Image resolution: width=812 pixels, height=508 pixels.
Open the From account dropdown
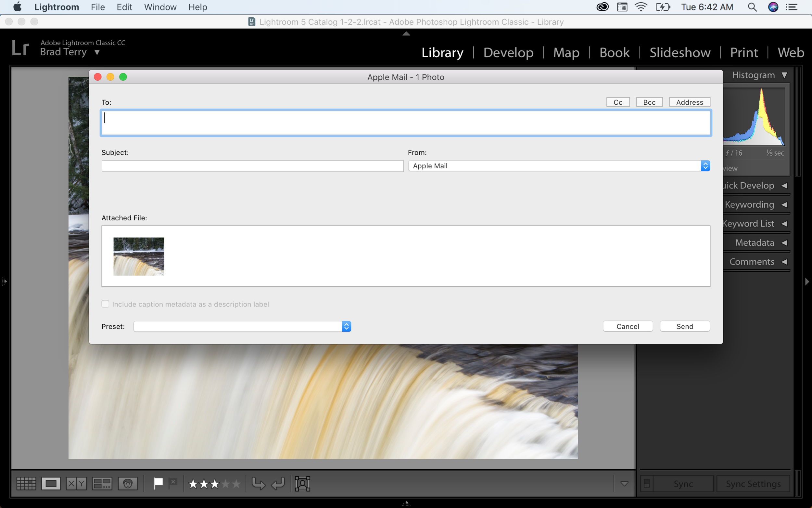pos(559,166)
